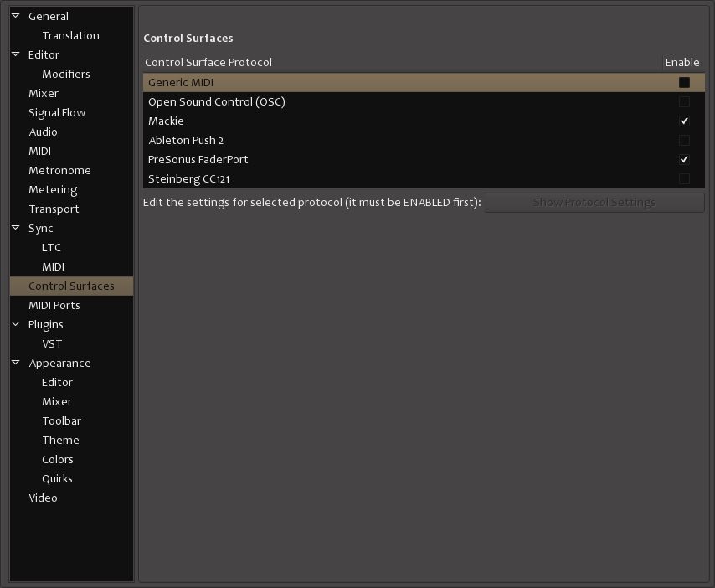Collapse the General tree section
This screenshot has height=588, width=715.
pos(16,16)
